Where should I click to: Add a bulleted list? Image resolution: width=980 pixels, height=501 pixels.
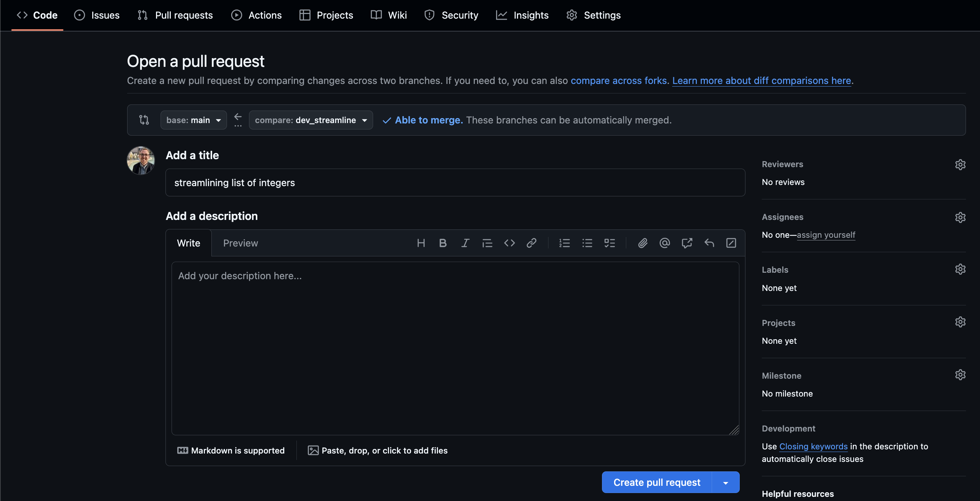(x=587, y=243)
